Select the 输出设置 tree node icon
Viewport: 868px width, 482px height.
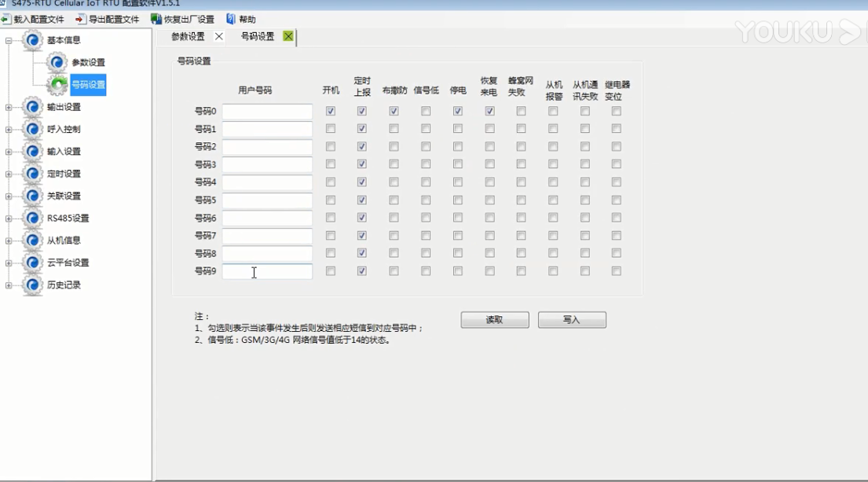[x=32, y=107]
